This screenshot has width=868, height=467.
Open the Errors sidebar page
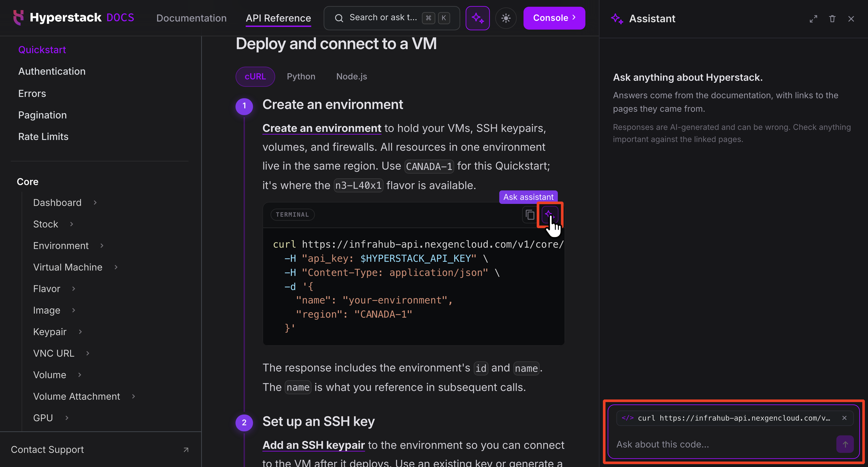32,93
